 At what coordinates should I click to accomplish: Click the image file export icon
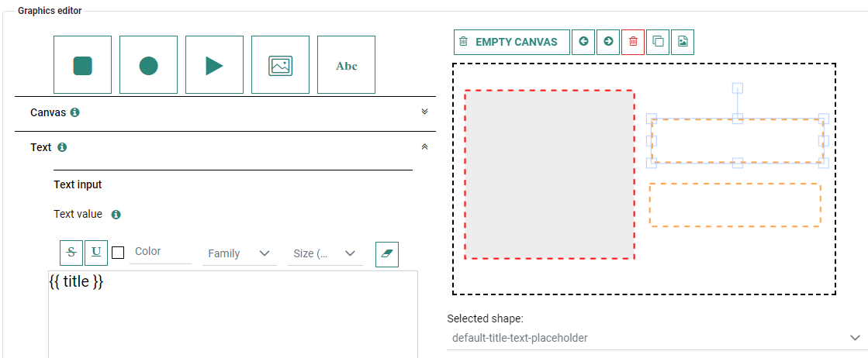click(x=683, y=42)
